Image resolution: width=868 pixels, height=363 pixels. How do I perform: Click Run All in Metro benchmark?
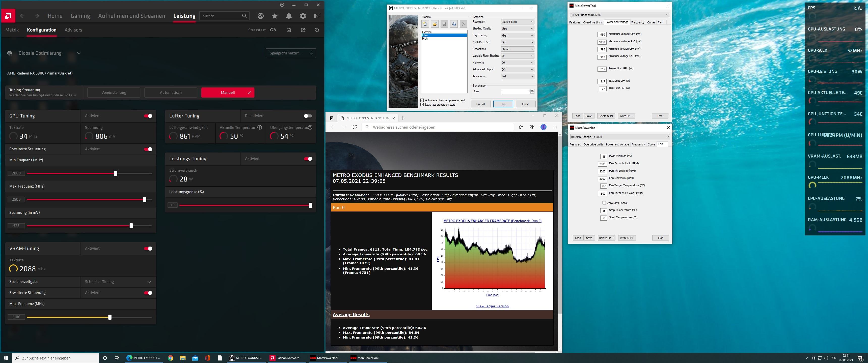coord(480,104)
